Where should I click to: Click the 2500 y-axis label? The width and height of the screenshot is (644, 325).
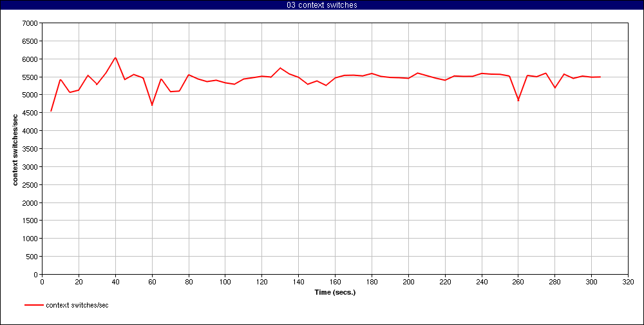tap(31, 185)
